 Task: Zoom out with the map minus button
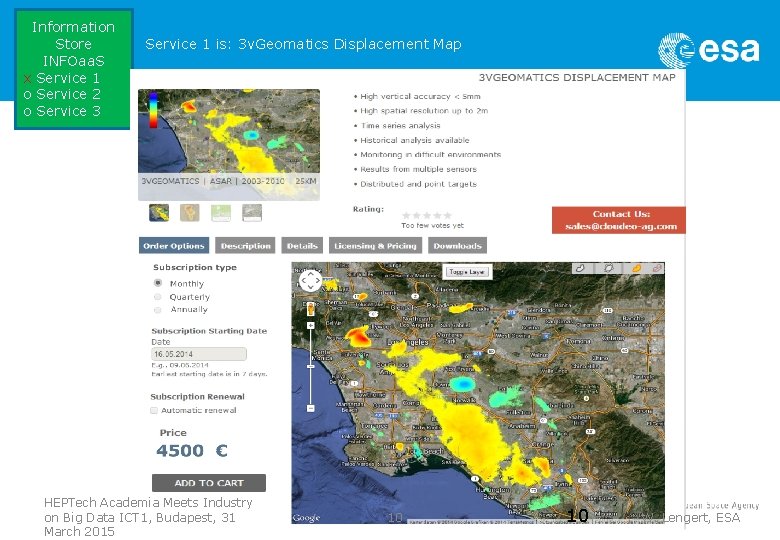coord(310,408)
